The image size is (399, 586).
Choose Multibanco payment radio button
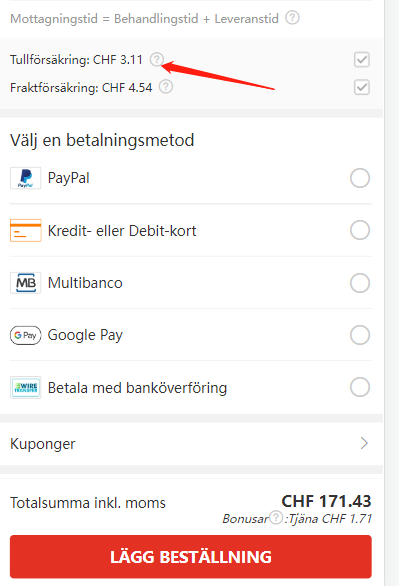pos(360,283)
